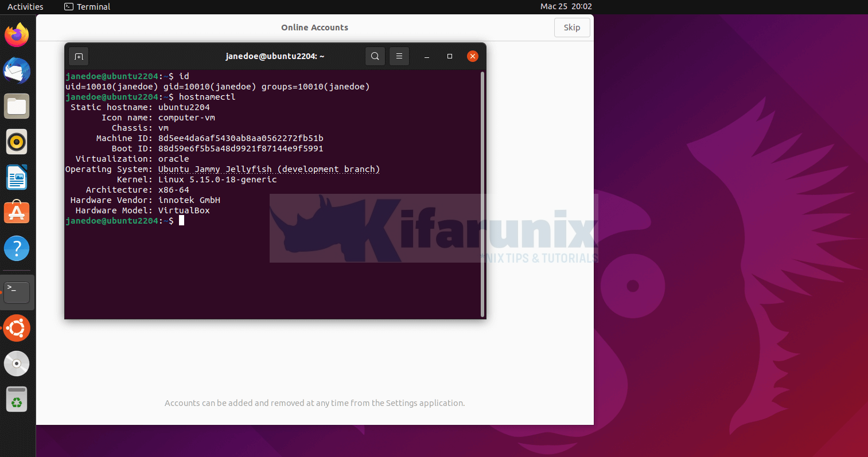Click the Online Accounts window title

point(314,28)
